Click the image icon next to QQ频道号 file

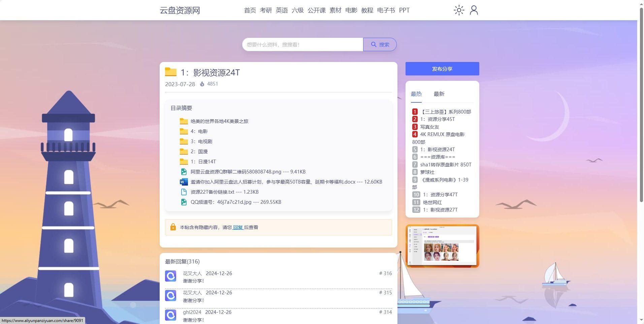(184, 202)
